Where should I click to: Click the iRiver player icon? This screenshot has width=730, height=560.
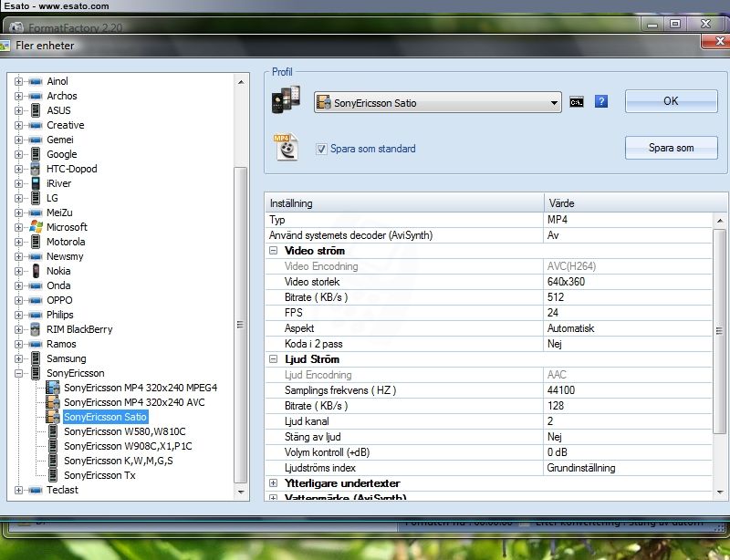coord(36,183)
